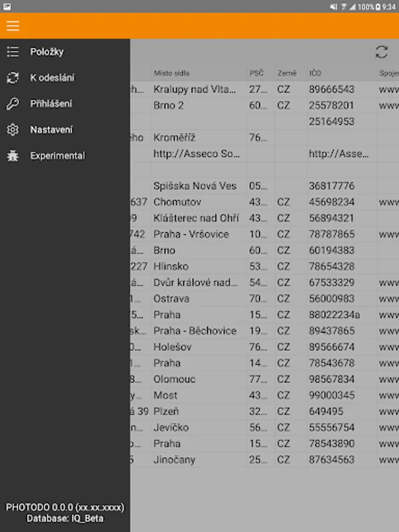Click the PHOTODO 0.0.0 version text
Screen dimensions: 399x532
point(65,508)
